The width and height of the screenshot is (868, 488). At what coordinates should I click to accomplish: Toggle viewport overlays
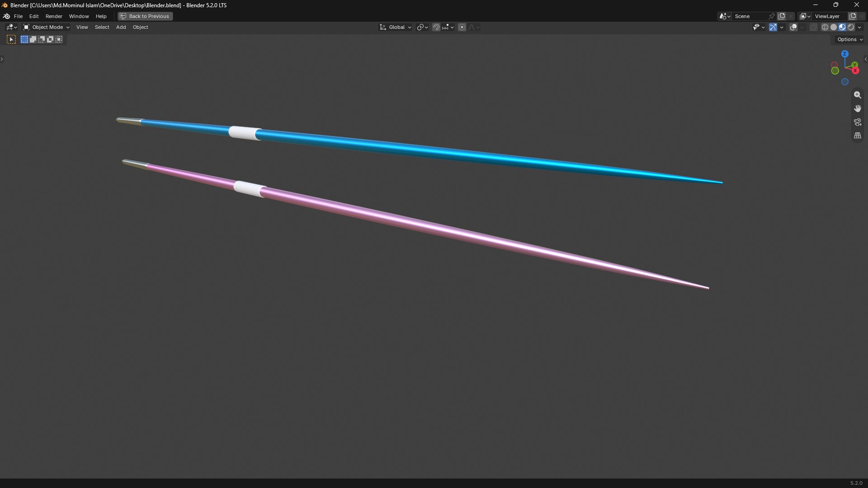793,27
